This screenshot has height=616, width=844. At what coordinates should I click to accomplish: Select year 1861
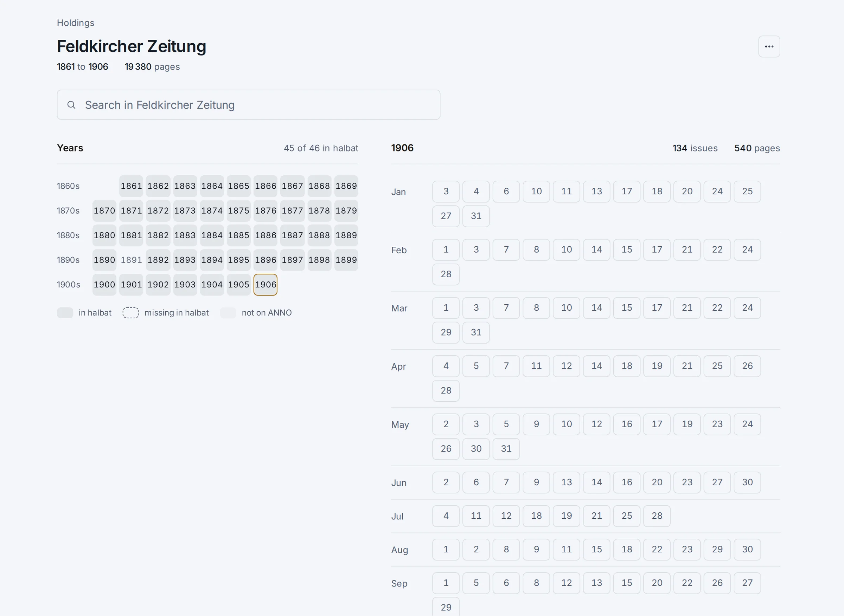click(x=131, y=186)
